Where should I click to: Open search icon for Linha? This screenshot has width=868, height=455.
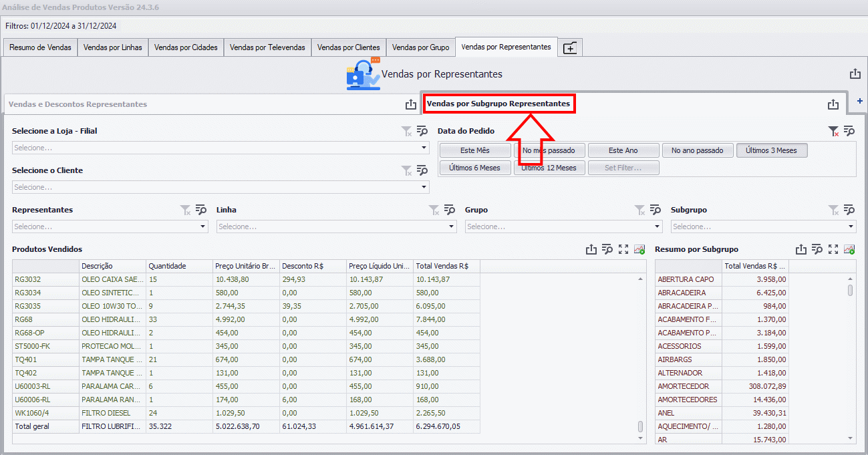click(450, 210)
